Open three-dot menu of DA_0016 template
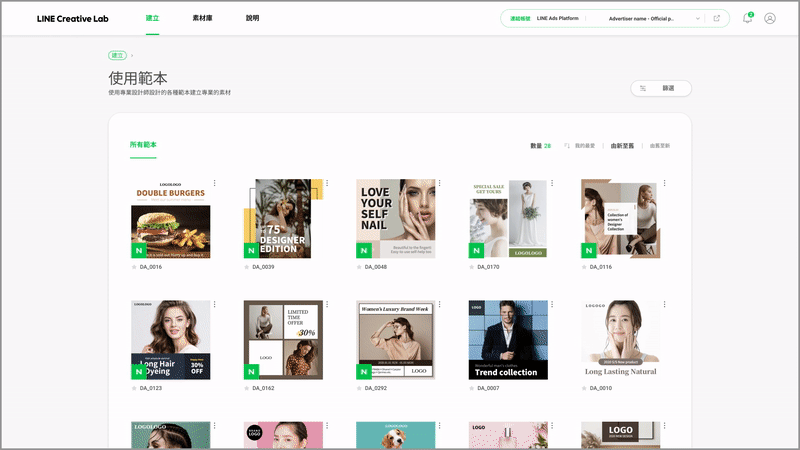800x450 pixels. tap(215, 183)
